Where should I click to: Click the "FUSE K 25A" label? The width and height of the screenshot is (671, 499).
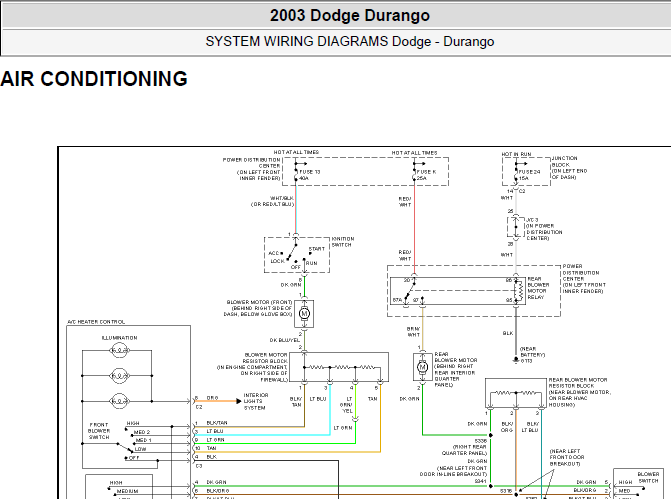426,175
